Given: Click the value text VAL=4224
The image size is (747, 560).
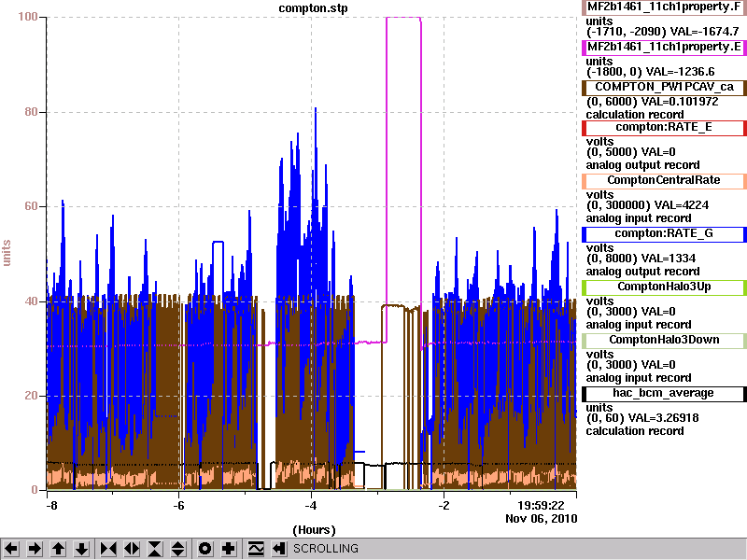Looking at the screenshot, I should click(x=682, y=205).
